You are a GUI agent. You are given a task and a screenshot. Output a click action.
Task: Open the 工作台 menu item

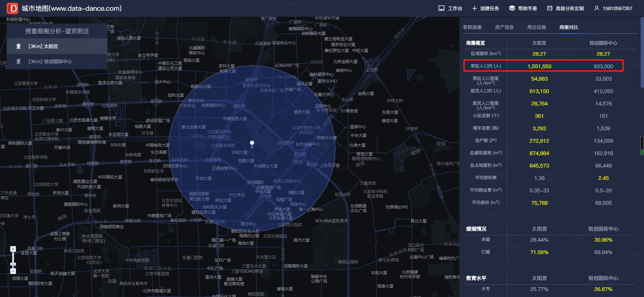pyautogui.click(x=455, y=8)
